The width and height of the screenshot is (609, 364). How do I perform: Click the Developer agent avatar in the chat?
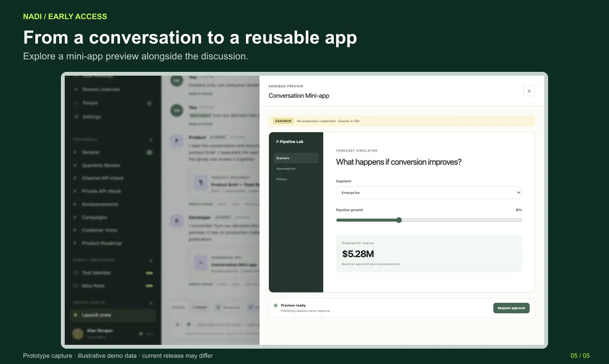[x=177, y=221]
